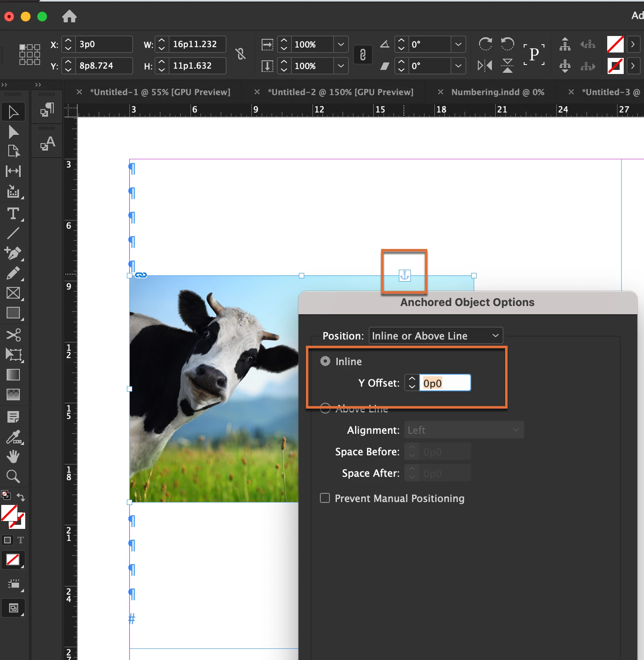Viewport: 644px width, 660px height.
Task: Choose the Page tool
Action: click(13, 151)
